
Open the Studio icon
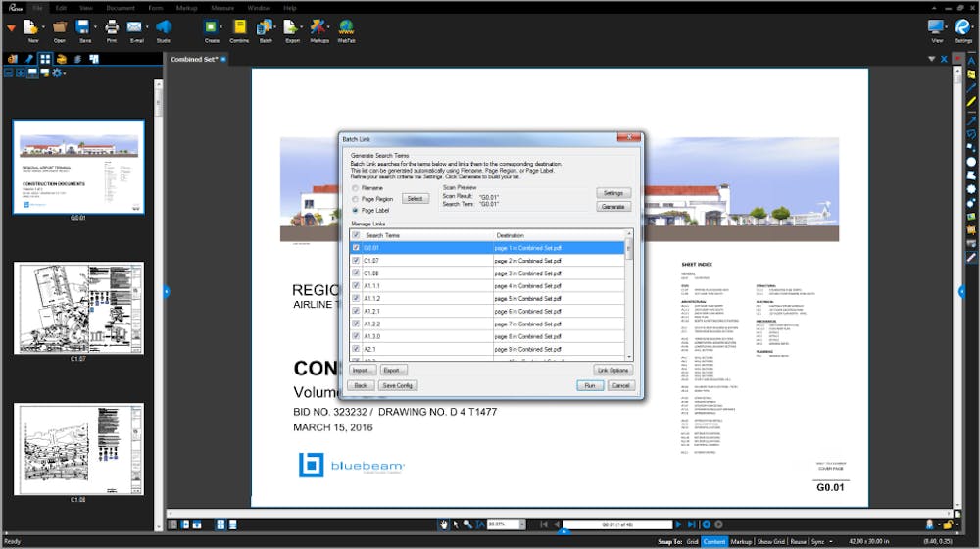(x=163, y=26)
